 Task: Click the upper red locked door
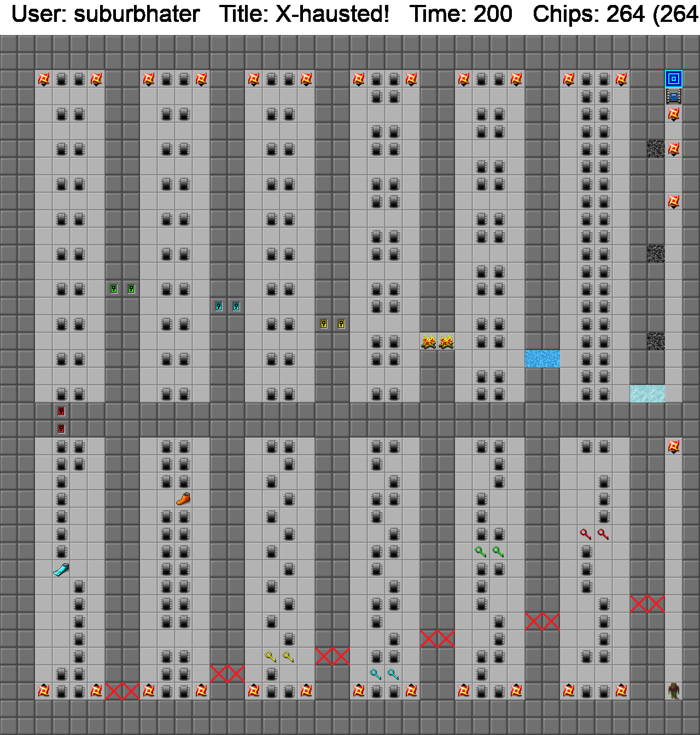61,411
